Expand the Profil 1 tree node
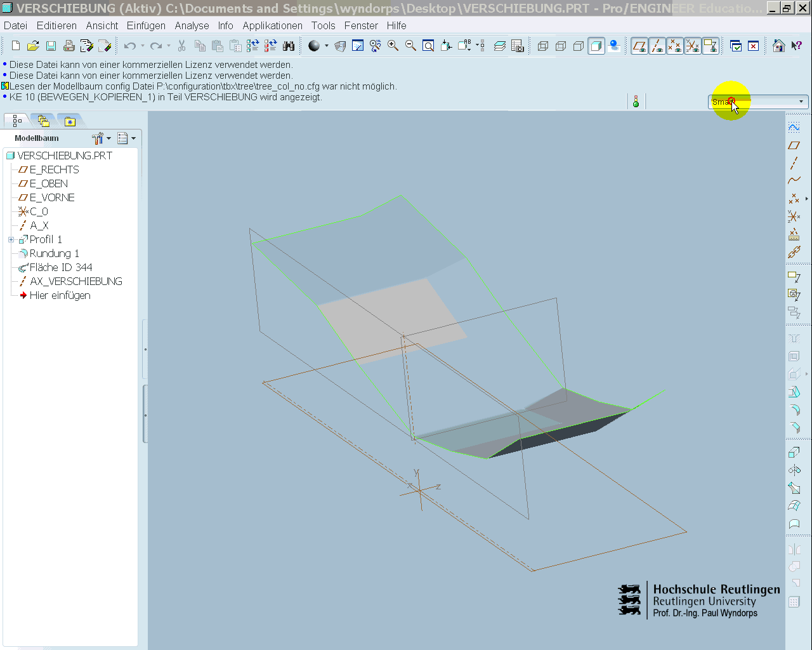Screen dimensions: 812x650 click(x=11, y=240)
